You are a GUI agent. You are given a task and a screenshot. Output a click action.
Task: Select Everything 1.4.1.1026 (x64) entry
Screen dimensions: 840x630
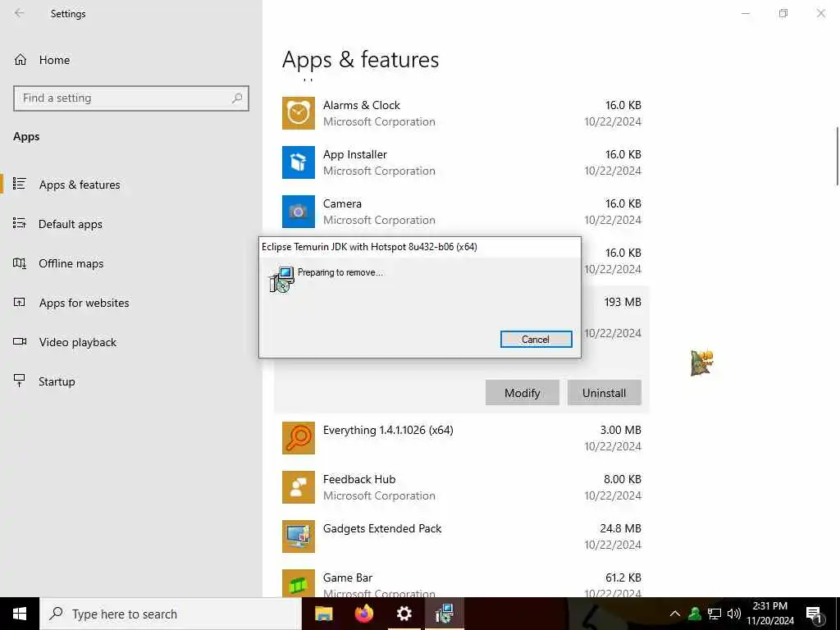click(x=461, y=438)
